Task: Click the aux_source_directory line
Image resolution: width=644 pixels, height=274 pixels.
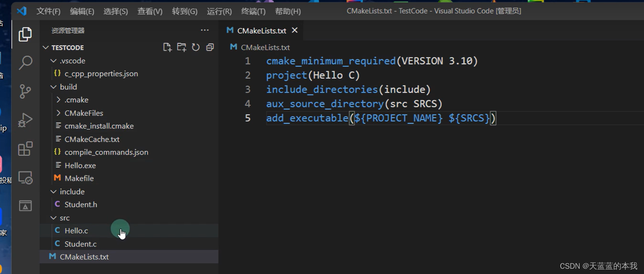Action: tap(354, 104)
